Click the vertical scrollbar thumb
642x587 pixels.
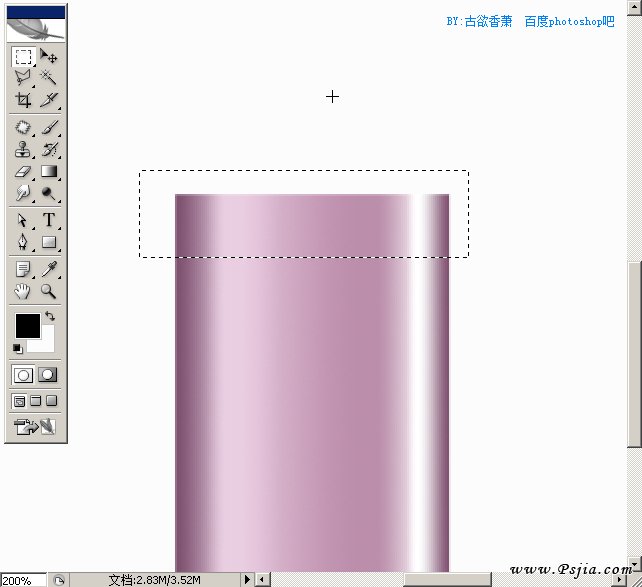634,354
